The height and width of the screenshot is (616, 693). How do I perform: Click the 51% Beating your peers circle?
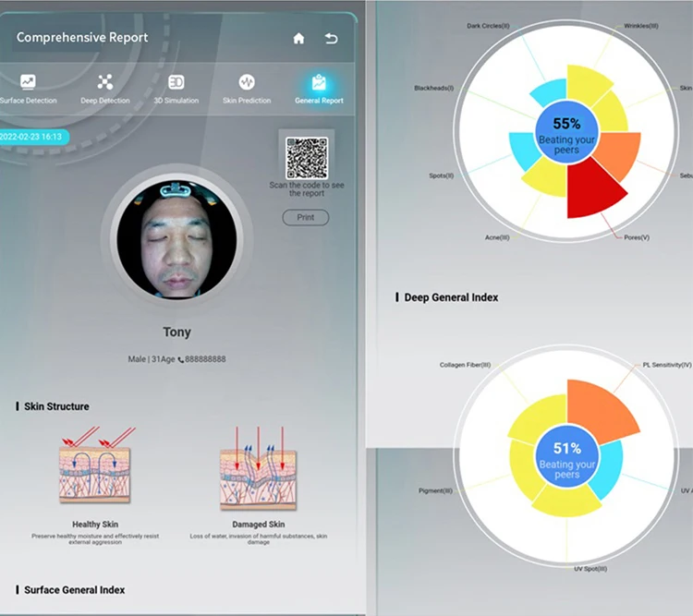click(x=566, y=459)
